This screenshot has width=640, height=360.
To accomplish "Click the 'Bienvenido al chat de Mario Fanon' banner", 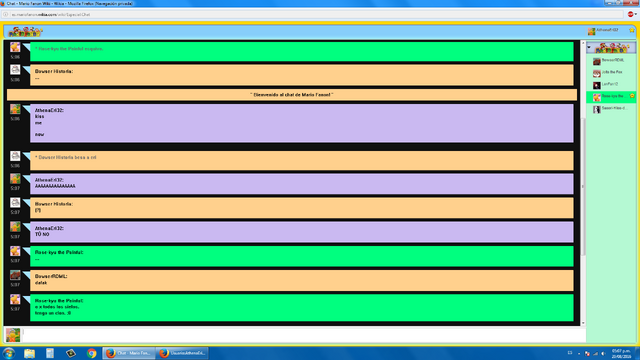I will pos(292,95).
